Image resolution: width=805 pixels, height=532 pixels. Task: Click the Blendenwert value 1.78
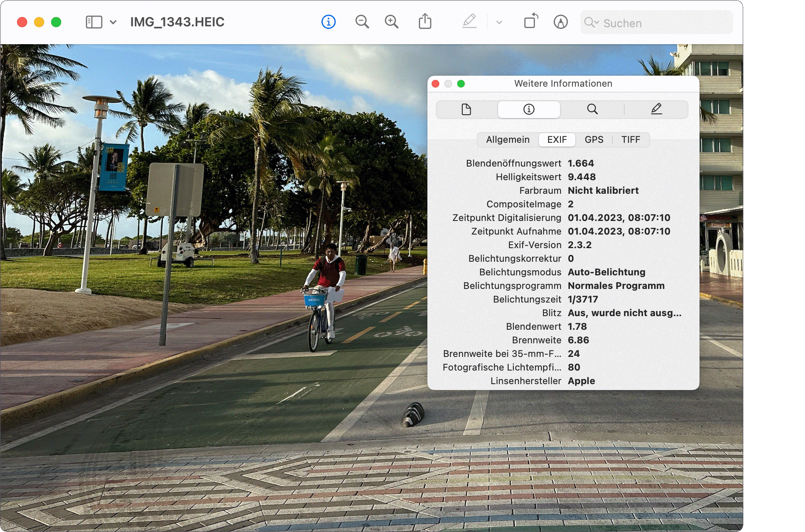point(577,327)
